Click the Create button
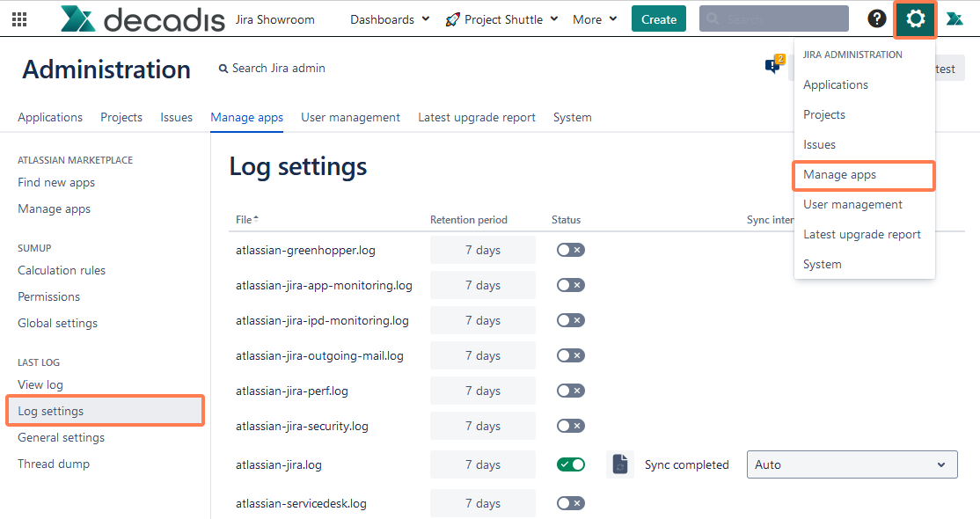The width and height of the screenshot is (980, 519). (x=658, y=18)
